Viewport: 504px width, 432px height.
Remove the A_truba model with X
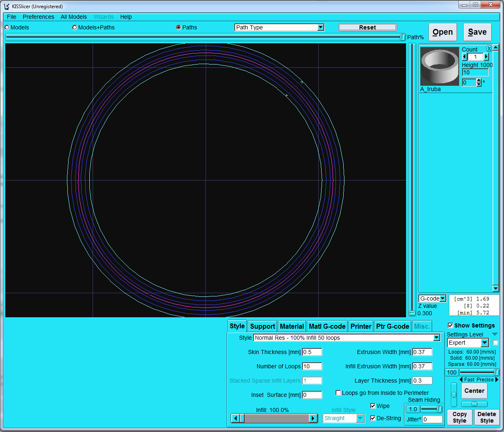pyautogui.click(x=489, y=49)
